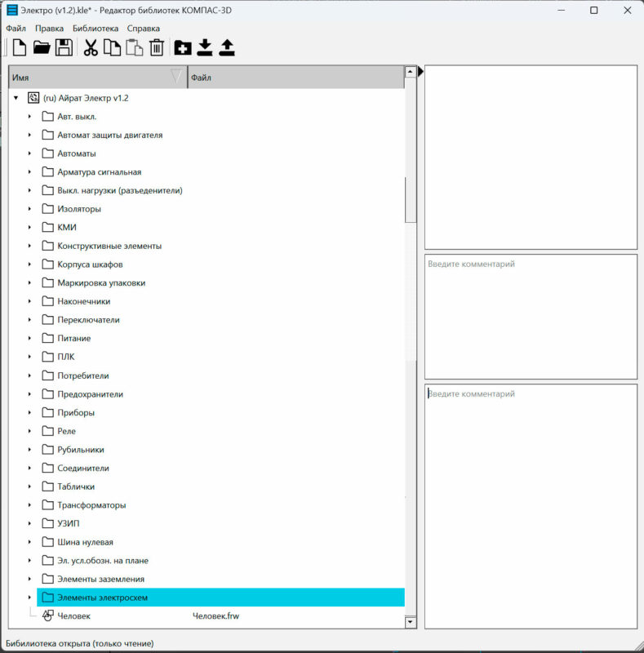Viewport: 644px width, 653px height.
Task: Open the Файл menu
Action: (16, 29)
